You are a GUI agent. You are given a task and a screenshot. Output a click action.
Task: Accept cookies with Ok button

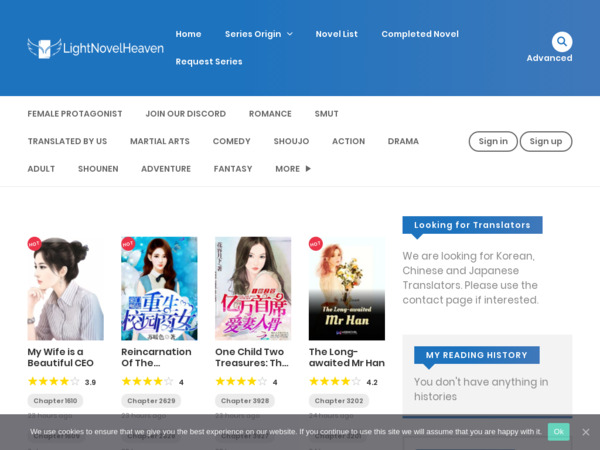[558, 432]
